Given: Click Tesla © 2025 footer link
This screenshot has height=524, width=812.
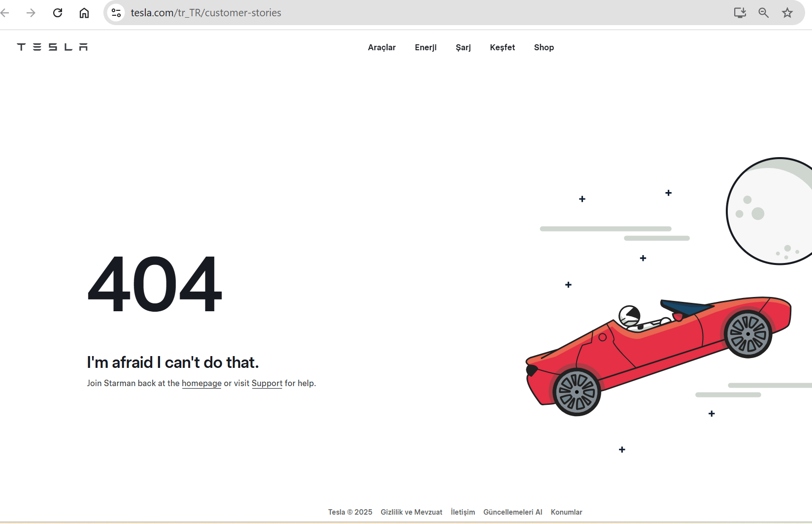Looking at the screenshot, I should (x=350, y=512).
